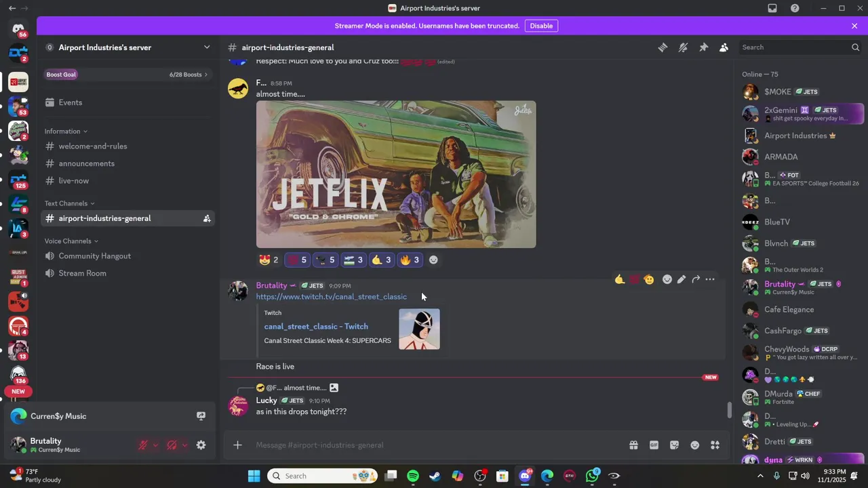The height and width of the screenshot is (488, 868).
Task: Open the gift icon in message bar
Action: [633, 445]
